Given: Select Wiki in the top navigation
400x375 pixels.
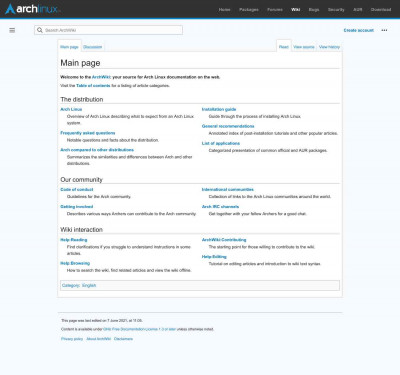Looking at the screenshot, I should coord(296,10).
